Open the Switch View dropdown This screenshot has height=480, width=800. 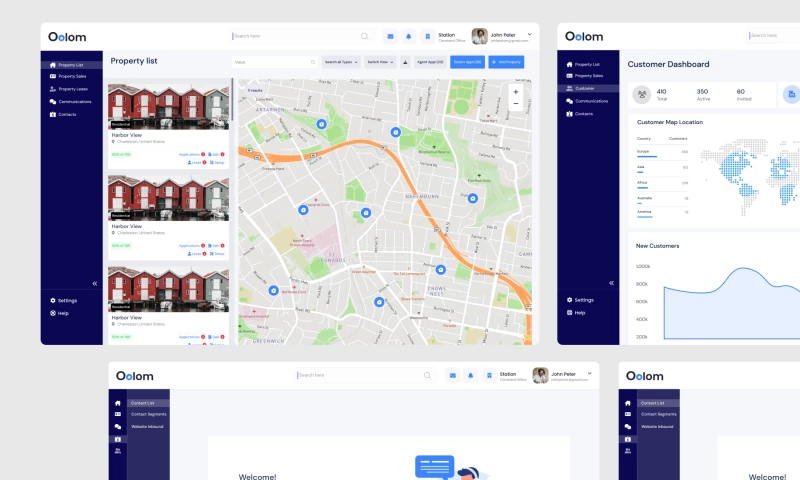380,62
